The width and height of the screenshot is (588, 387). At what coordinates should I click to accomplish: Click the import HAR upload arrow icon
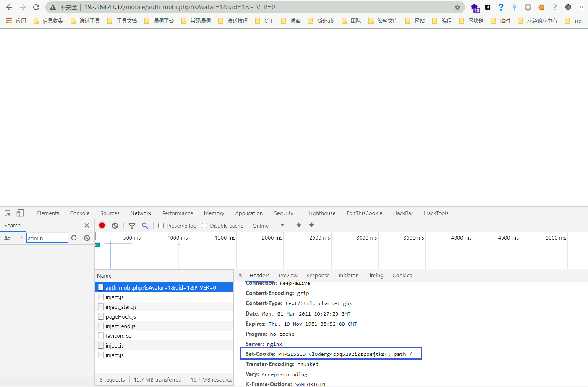click(x=299, y=226)
